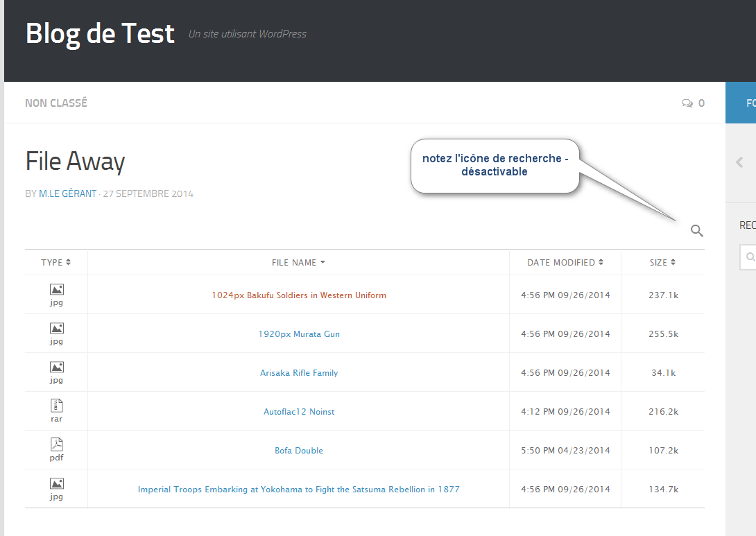Click the date 4:12 PM 09/26/2014
Viewport: 756px width, 536px height.
click(565, 412)
